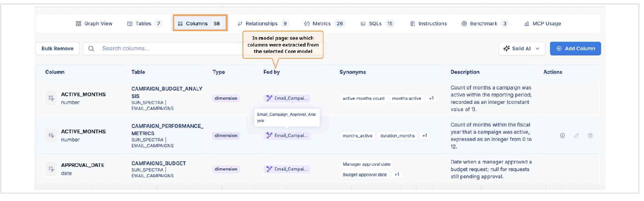Click the APPROVAL_DATE column name

pos(83,165)
